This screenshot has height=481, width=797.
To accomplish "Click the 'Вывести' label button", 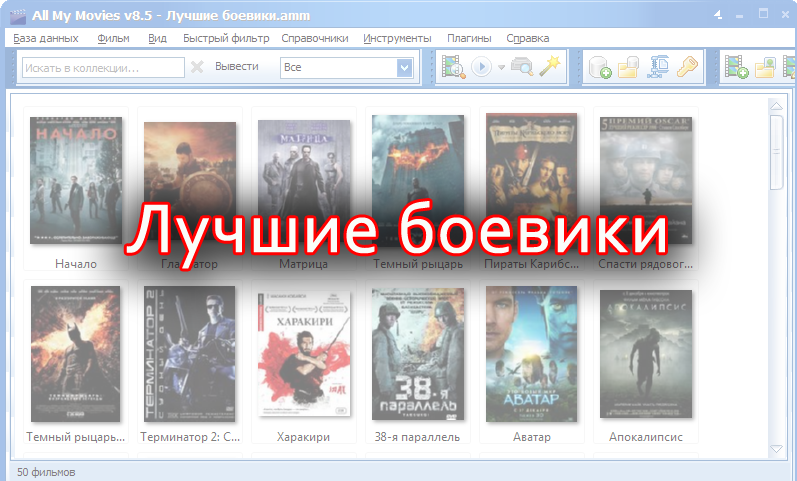I will pyautogui.click(x=236, y=67).
